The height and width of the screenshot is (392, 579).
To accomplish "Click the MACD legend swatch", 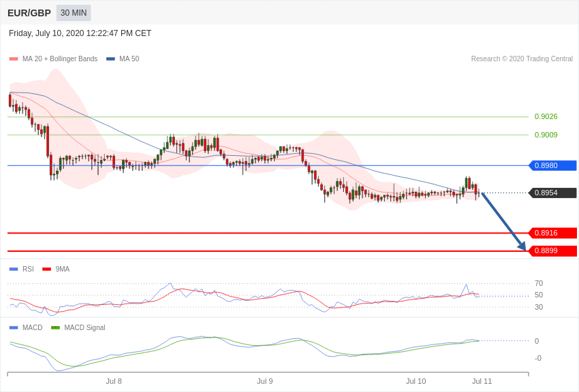I will 14,327.
